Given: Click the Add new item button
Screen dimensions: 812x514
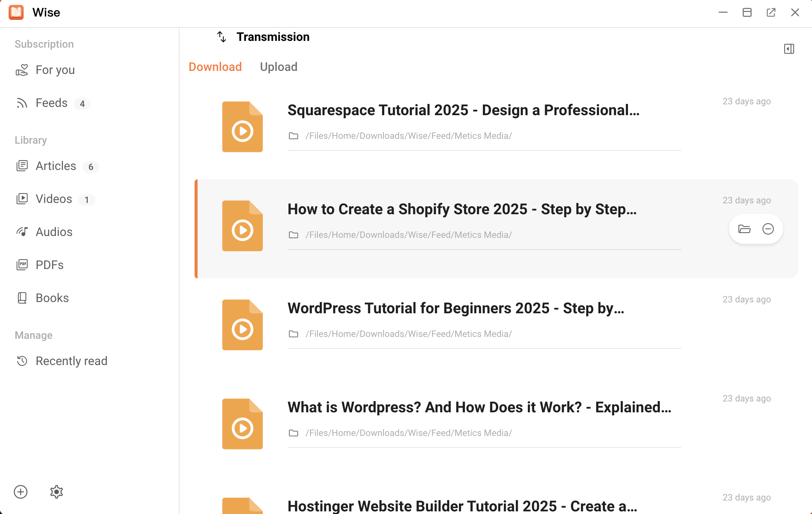Looking at the screenshot, I should click(21, 491).
